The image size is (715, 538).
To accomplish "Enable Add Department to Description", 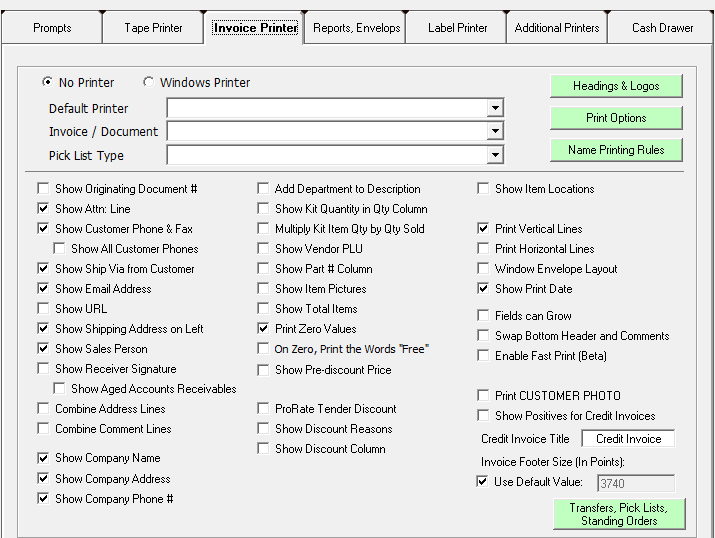I will tap(263, 188).
